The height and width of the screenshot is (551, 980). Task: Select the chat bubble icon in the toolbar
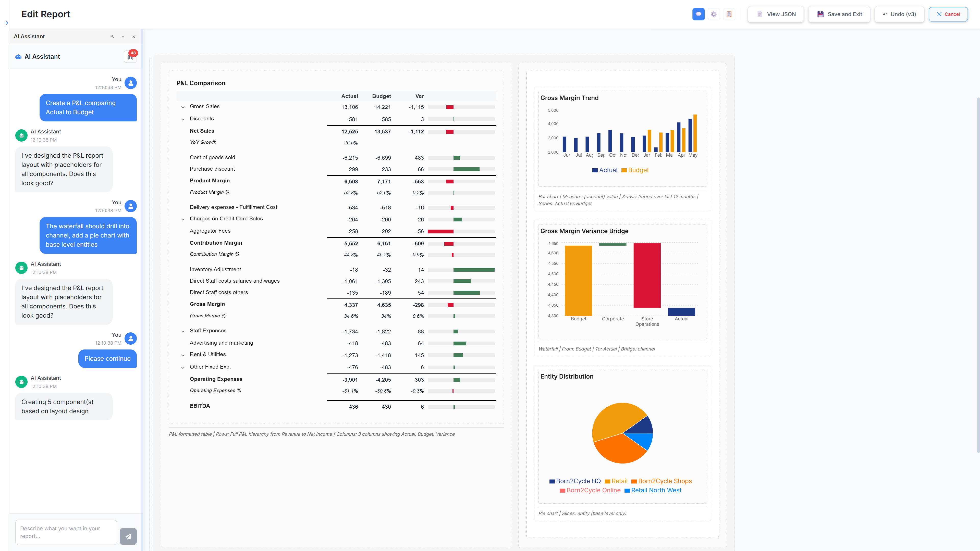(699, 14)
